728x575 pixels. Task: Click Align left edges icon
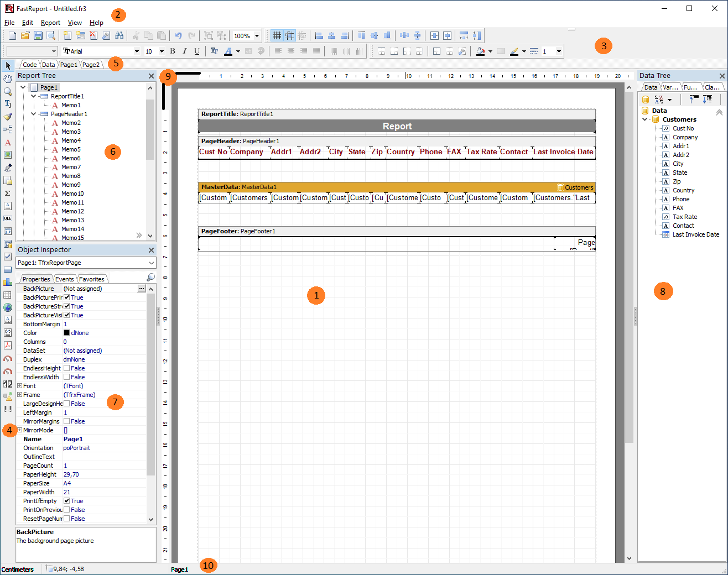[319, 36]
